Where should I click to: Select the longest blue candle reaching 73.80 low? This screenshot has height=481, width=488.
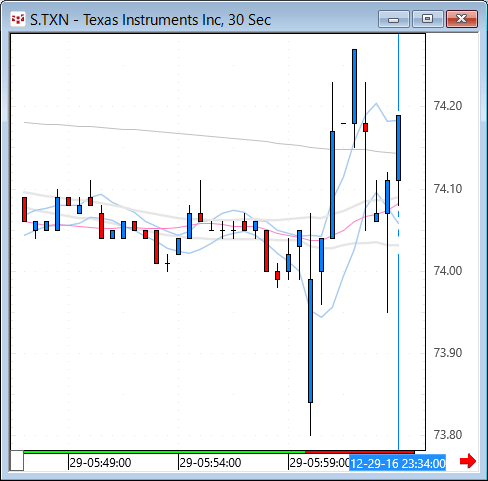coord(310,341)
